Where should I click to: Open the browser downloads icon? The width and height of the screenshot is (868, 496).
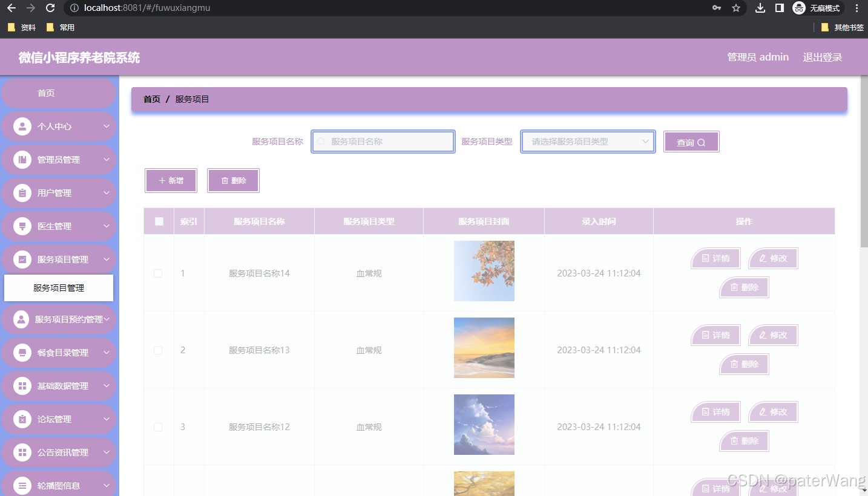(761, 8)
